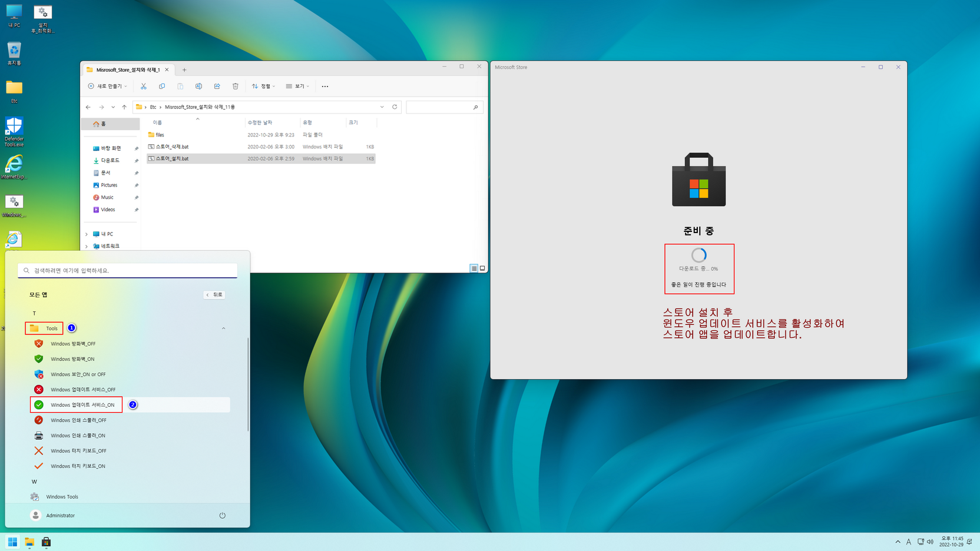This screenshot has height=551, width=980.
Task: Open Microsoft Store from the taskbar
Action: (x=46, y=542)
